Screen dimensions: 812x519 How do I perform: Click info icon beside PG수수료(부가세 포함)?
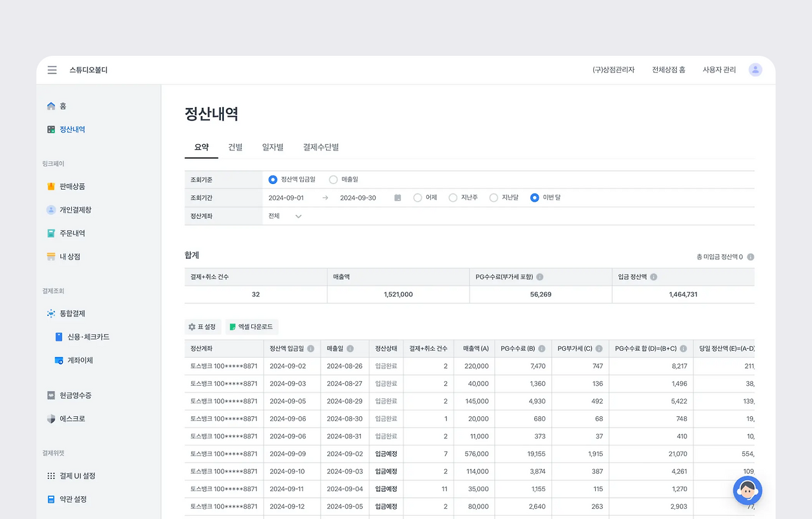tap(540, 277)
